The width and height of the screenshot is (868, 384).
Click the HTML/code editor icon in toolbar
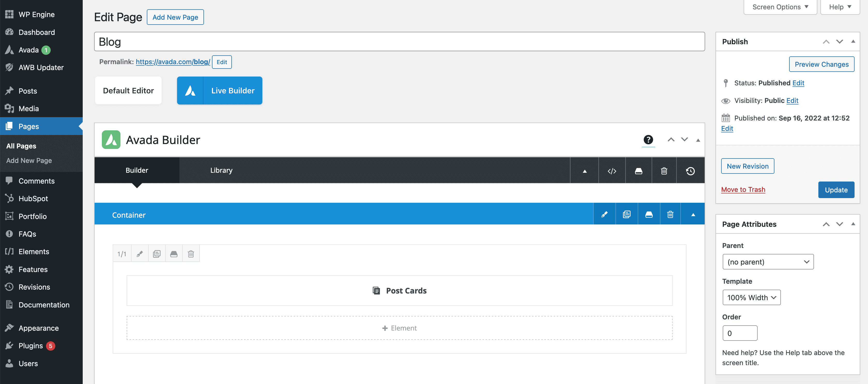[612, 170]
